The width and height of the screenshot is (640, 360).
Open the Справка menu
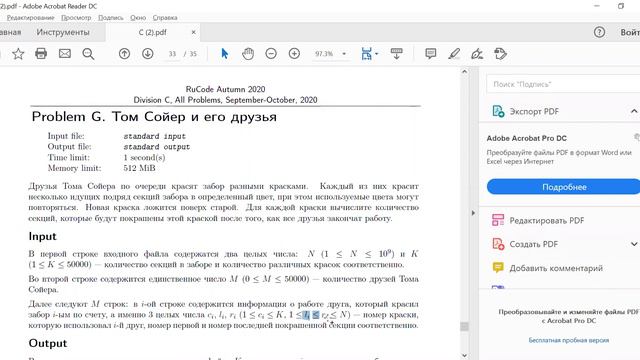click(165, 18)
